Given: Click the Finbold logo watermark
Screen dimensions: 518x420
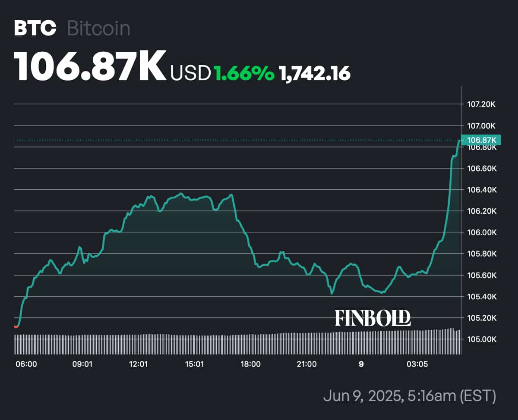Looking at the screenshot, I should click(373, 318).
